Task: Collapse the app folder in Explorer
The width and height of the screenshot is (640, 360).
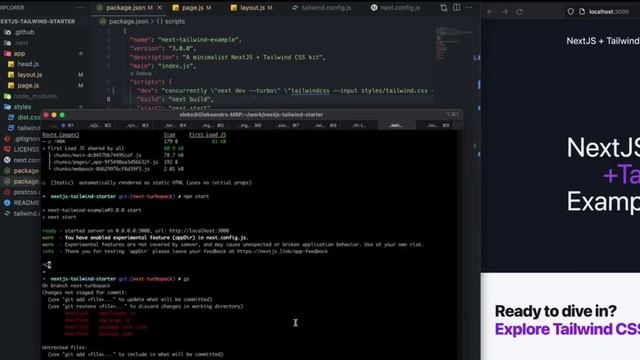Action: [x=19, y=53]
